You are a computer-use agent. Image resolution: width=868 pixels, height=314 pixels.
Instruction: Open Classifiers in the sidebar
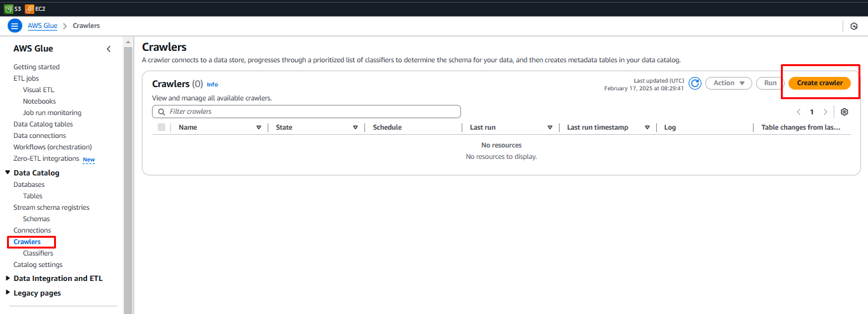coord(38,253)
